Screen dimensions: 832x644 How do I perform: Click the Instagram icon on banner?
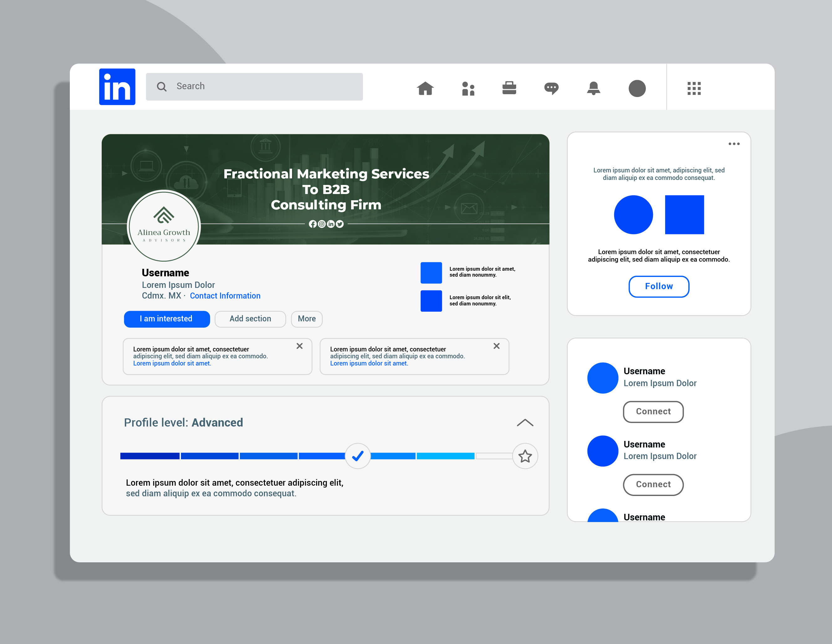(x=321, y=224)
